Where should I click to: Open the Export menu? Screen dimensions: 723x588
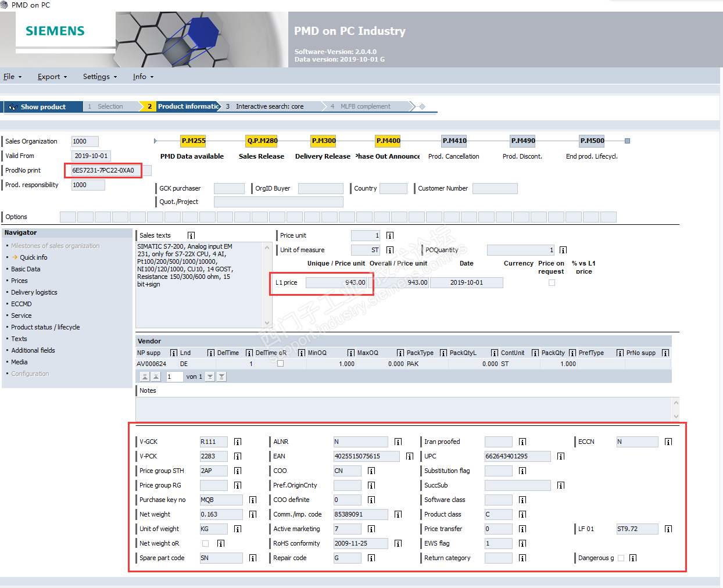pos(52,77)
